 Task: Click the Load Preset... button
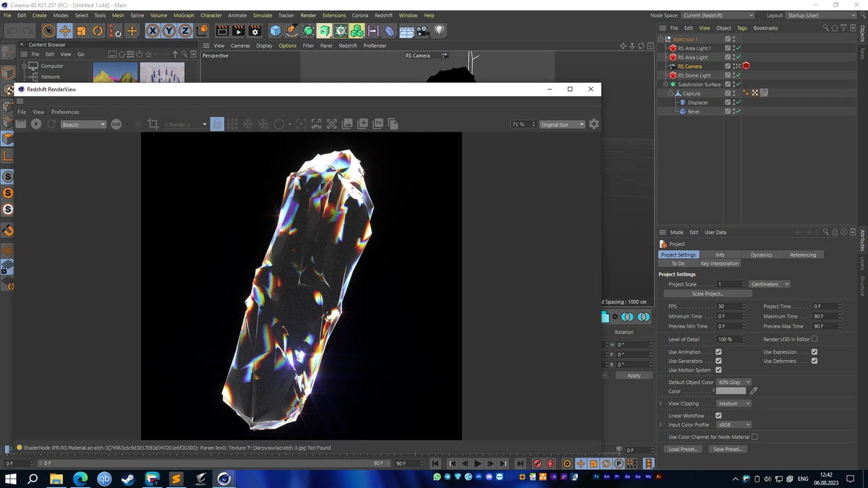(x=683, y=449)
